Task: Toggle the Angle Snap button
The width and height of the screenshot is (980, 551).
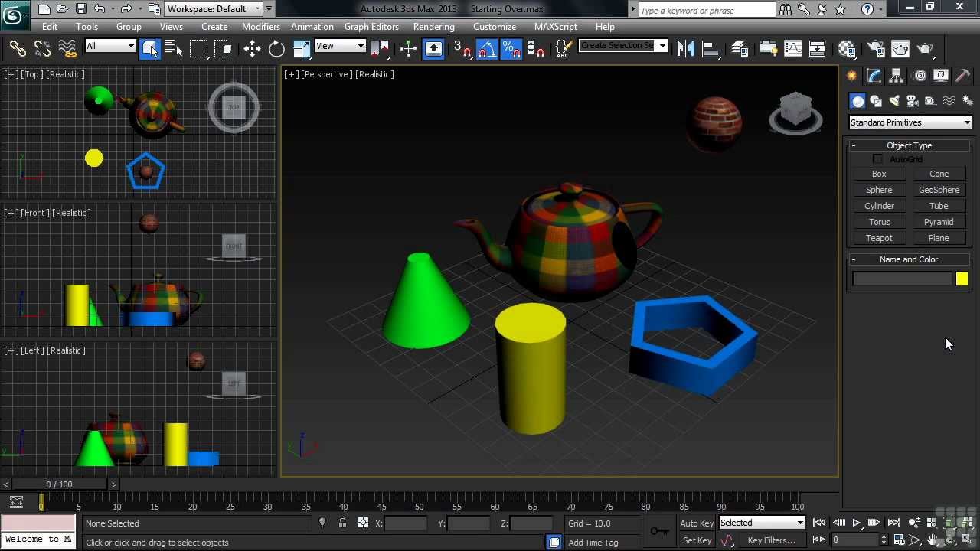Action: (487, 49)
